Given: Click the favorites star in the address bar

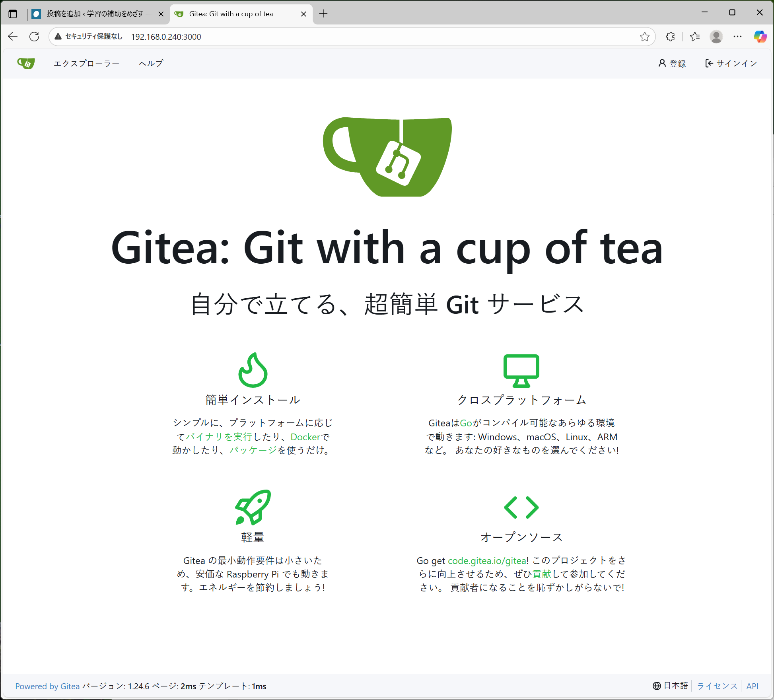Looking at the screenshot, I should (x=645, y=37).
